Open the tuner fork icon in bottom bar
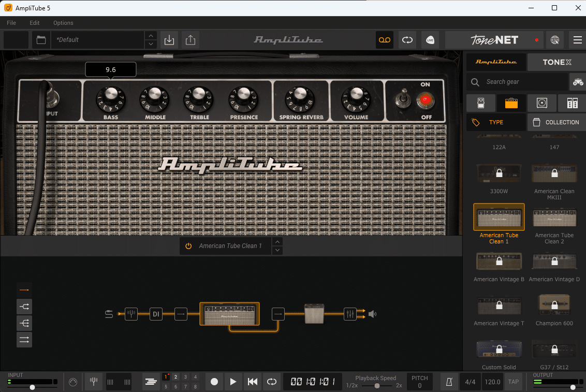Viewport: 586px width, 392px height. [x=94, y=382]
